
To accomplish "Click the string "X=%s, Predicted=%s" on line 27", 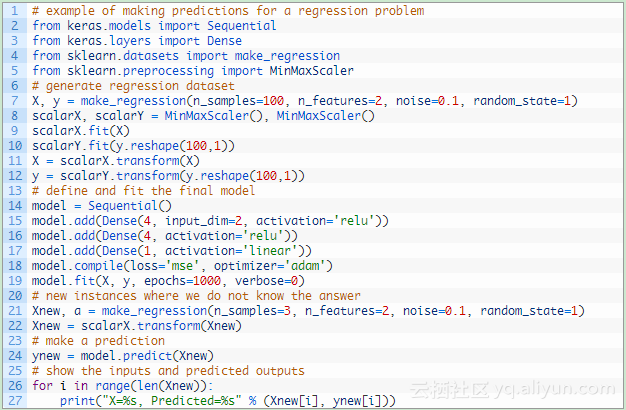I will click(x=172, y=401).
